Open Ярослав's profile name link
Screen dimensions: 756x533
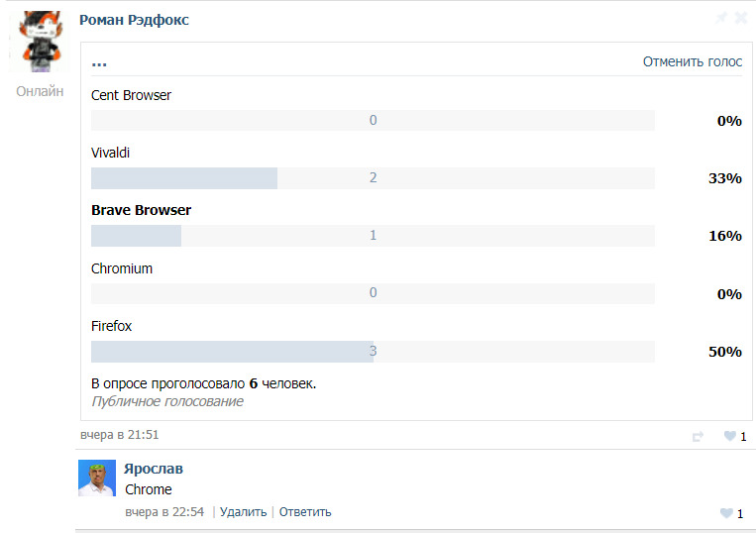coord(154,469)
